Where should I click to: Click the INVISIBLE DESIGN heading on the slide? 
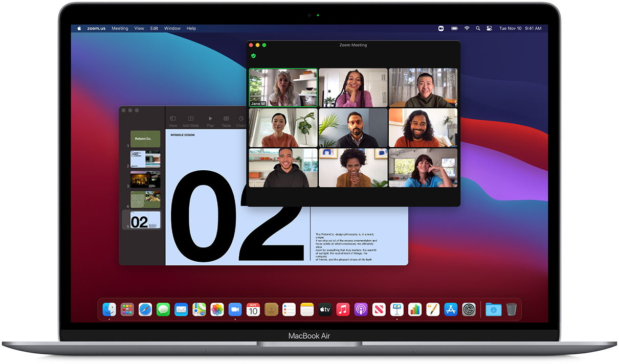click(x=183, y=135)
